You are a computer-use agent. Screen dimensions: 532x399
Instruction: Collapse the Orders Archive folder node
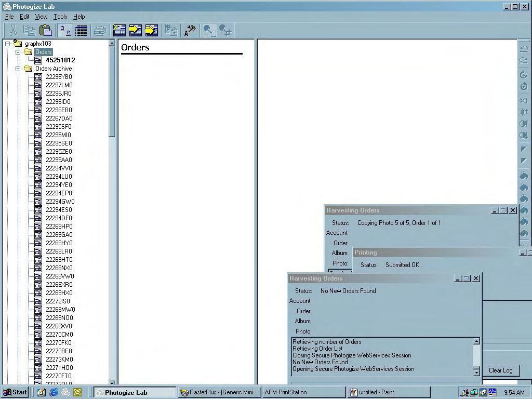tap(18, 69)
